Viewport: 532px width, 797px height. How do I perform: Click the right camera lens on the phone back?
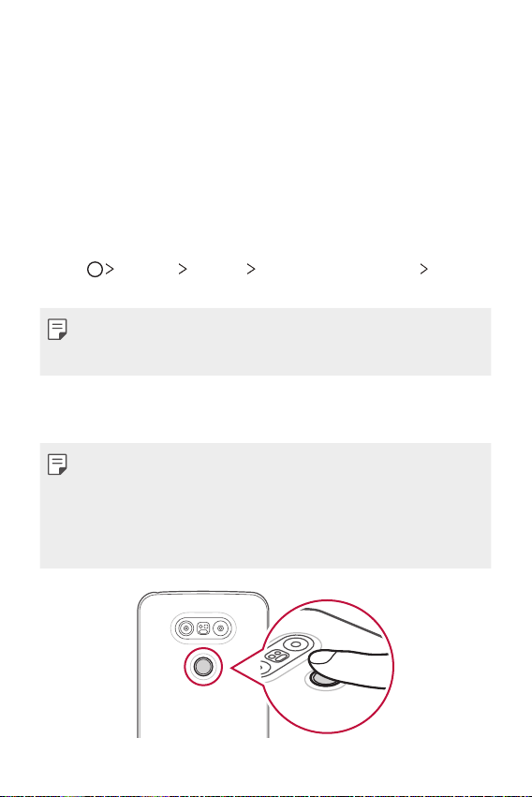pos(220,628)
